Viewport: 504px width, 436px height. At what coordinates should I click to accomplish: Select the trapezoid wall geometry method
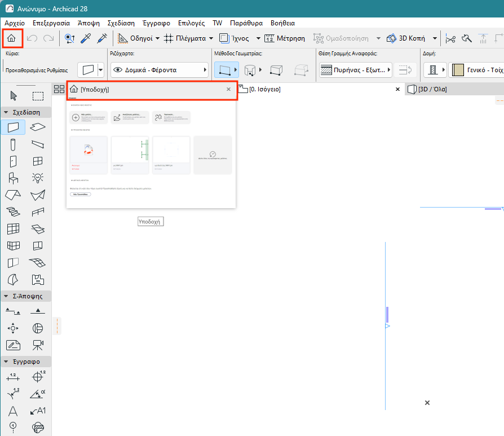(x=276, y=70)
